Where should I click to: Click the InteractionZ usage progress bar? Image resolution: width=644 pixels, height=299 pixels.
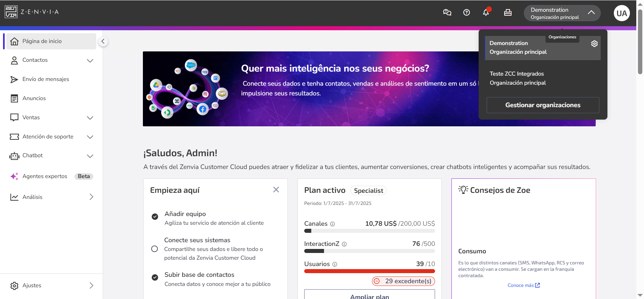pos(370,251)
